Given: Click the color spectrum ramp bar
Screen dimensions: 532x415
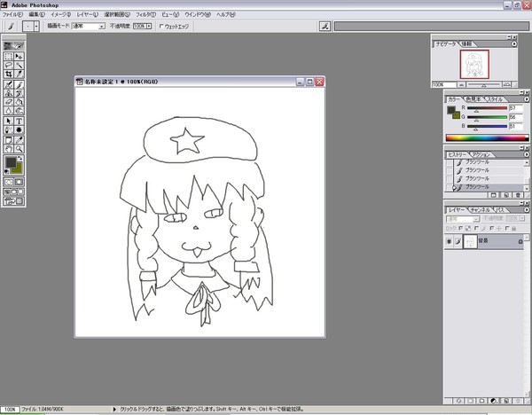Looking at the screenshot, I should 487,137.
